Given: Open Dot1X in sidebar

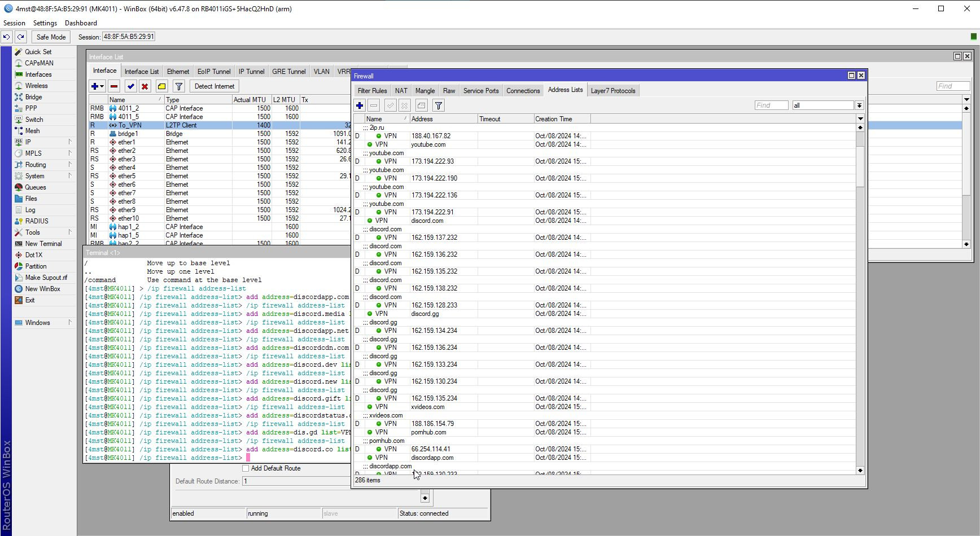Looking at the screenshot, I should coord(33,255).
